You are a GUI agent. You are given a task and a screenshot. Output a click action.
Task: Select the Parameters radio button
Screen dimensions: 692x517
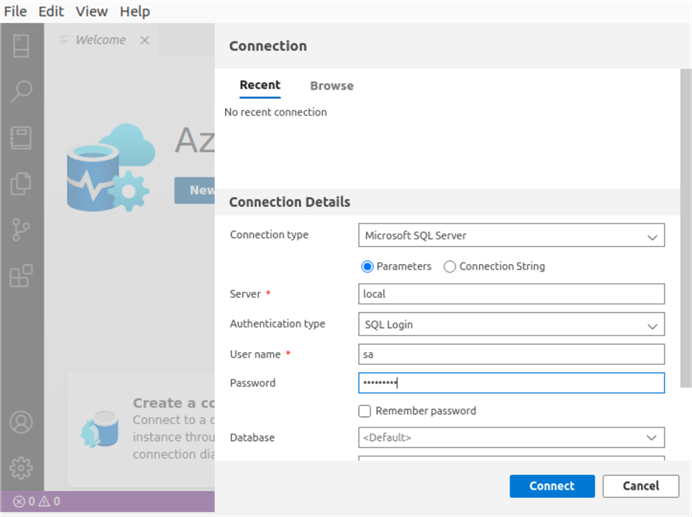click(367, 267)
